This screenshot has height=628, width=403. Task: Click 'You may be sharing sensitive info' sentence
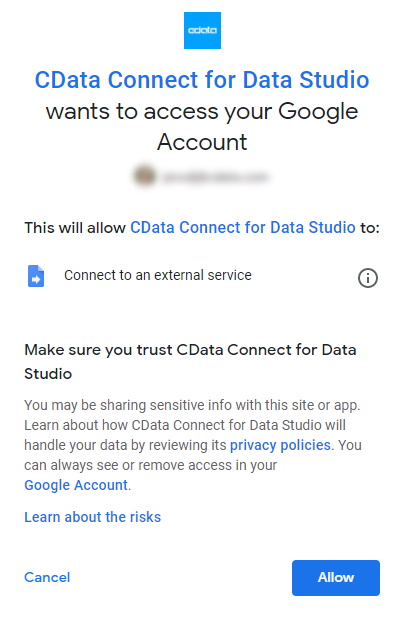click(192, 405)
